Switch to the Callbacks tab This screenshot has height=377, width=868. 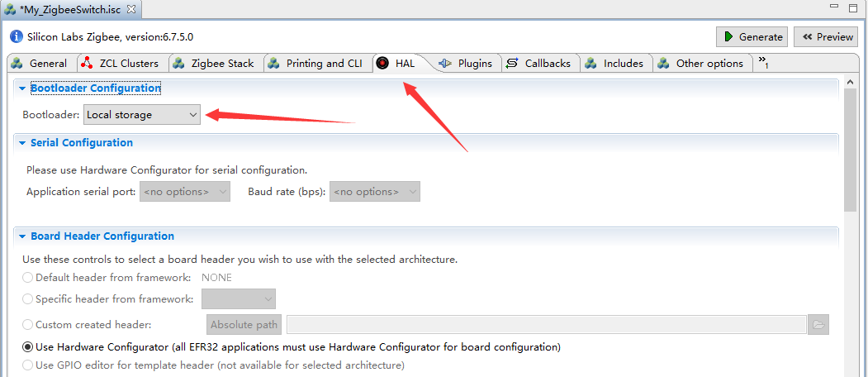pyautogui.click(x=540, y=63)
